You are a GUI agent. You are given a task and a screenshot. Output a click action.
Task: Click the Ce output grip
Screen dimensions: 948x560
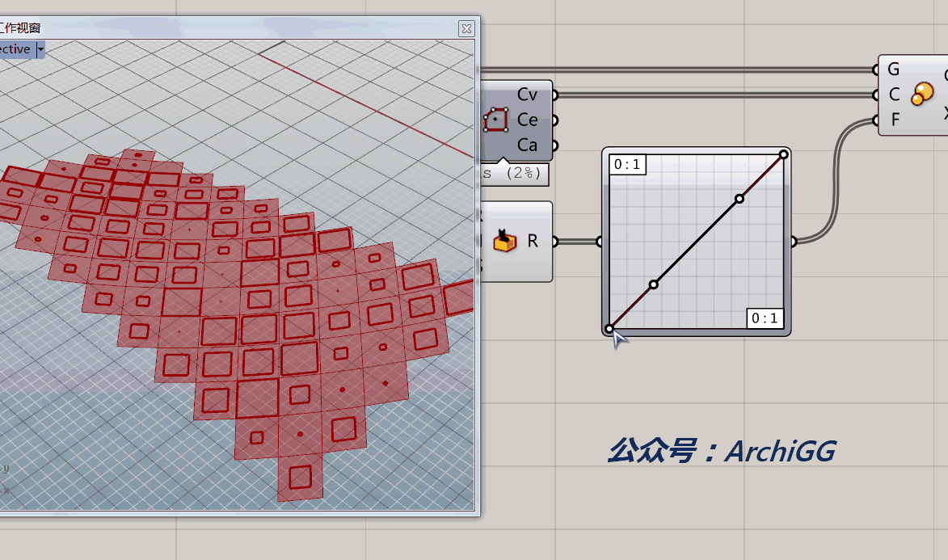[554, 120]
